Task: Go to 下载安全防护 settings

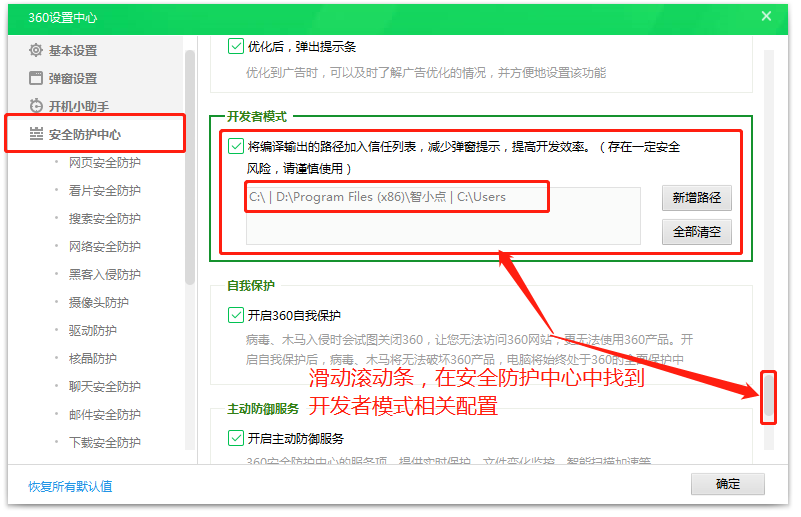Action: point(105,442)
